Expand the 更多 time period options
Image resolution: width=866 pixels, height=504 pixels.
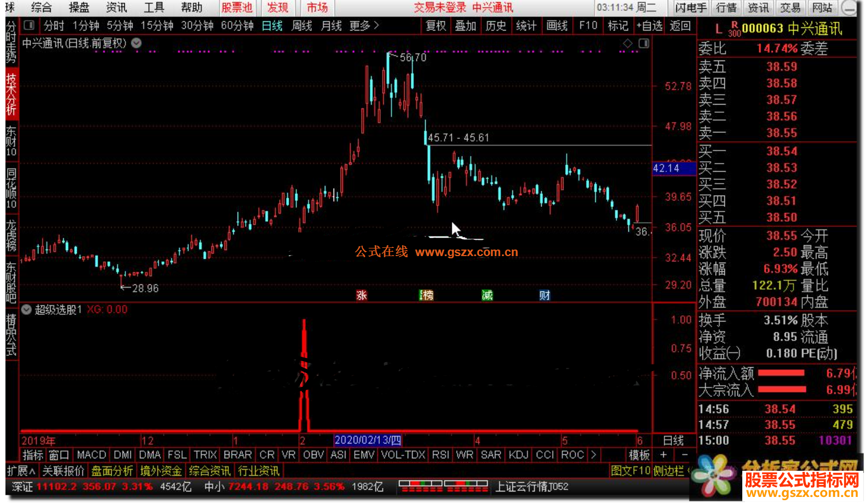click(364, 25)
